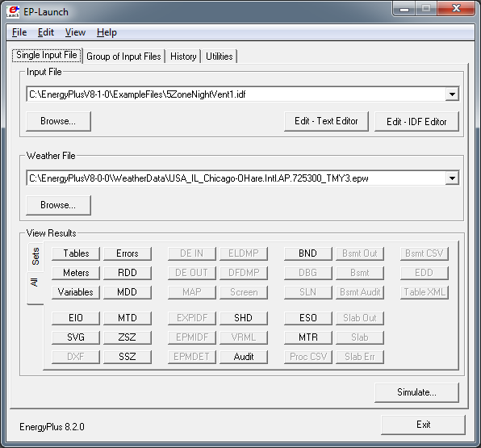Open the MDD file
Screen dimensions: 481x448
click(x=128, y=292)
